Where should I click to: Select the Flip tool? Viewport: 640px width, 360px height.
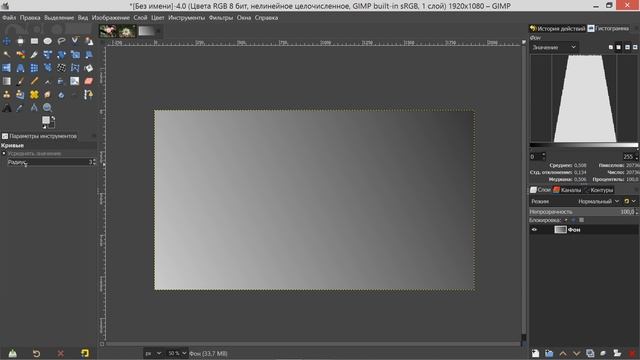click(x=7, y=68)
